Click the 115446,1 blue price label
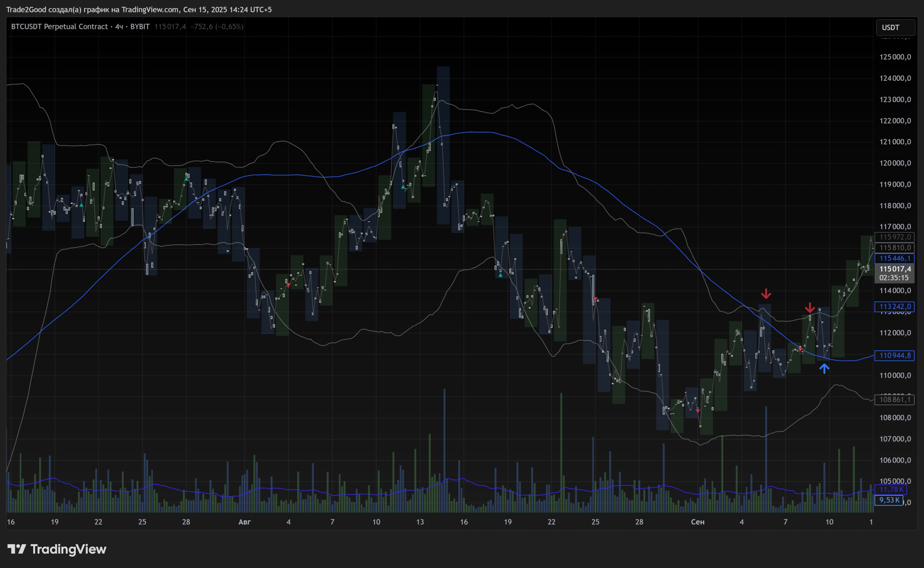 895,258
